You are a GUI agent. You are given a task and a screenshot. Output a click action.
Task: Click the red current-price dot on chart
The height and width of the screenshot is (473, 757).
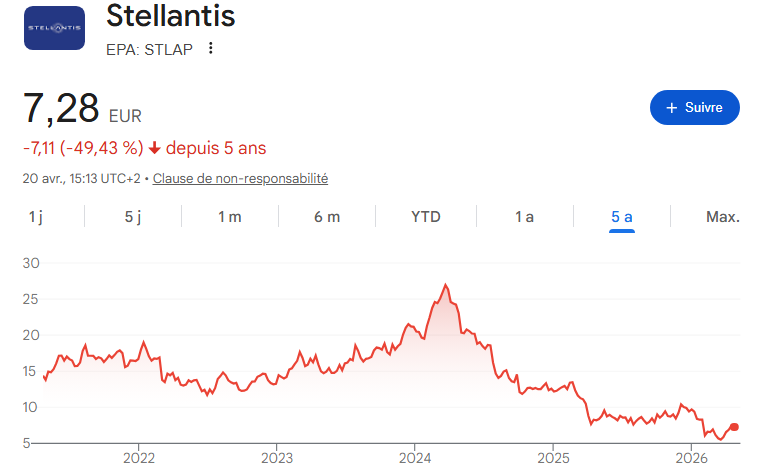(734, 427)
